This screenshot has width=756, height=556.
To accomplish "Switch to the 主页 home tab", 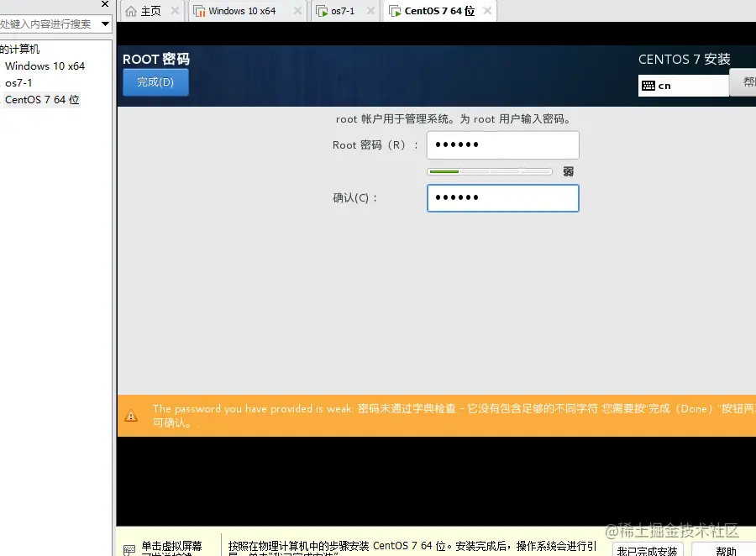I will tap(150, 11).
